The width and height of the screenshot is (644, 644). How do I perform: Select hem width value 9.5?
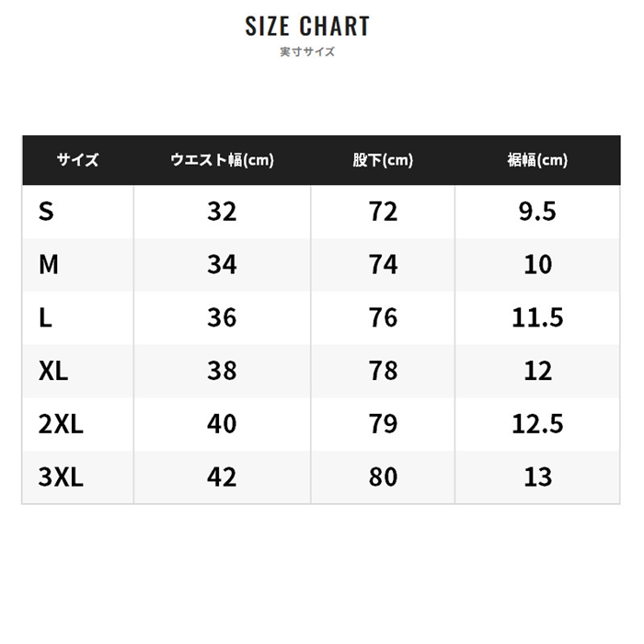[x=537, y=212]
